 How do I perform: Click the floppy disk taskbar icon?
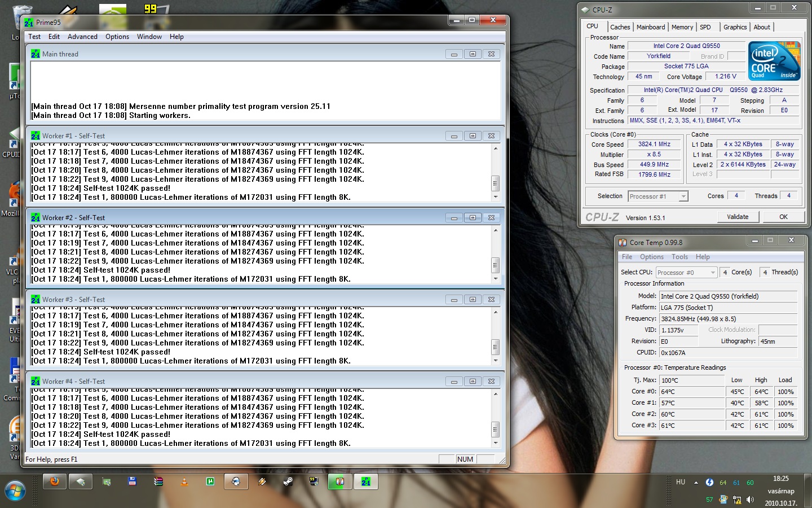point(132,481)
